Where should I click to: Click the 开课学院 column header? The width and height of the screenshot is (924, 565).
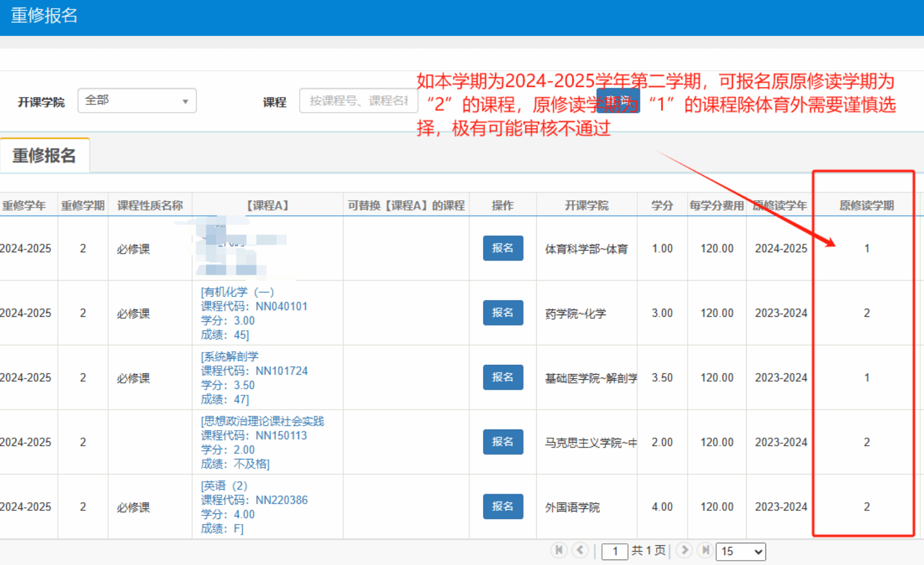pos(586,205)
